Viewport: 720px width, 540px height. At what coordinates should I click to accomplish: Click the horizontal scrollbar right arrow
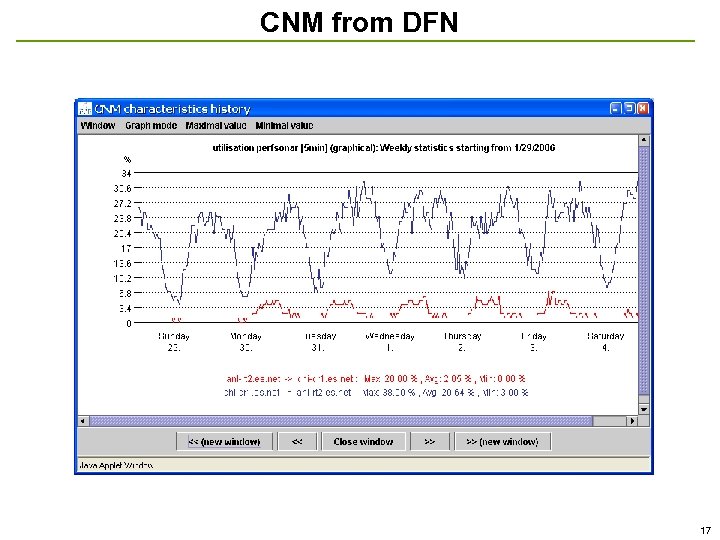tap(632, 421)
